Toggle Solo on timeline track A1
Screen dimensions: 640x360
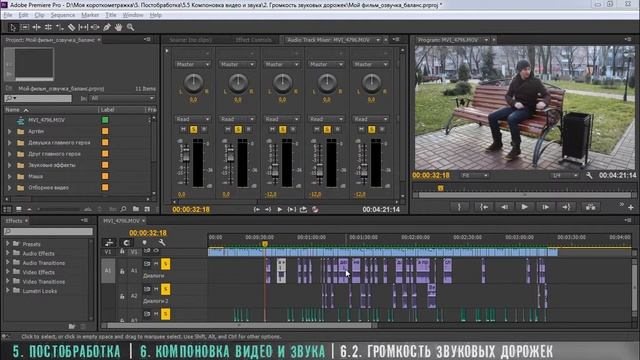pyautogui.click(x=165, y=264)
